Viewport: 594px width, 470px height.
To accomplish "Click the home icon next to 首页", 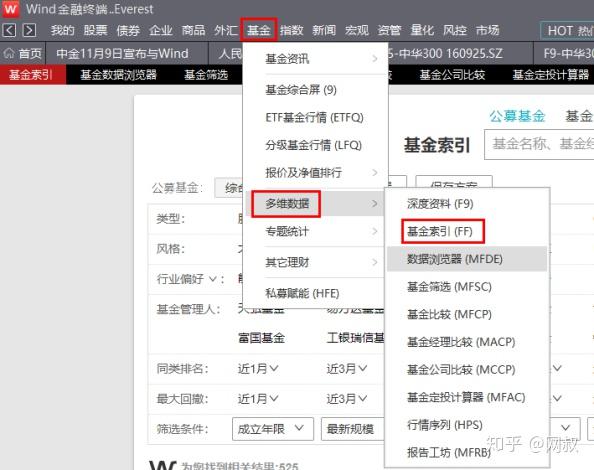I will (9, 54).
